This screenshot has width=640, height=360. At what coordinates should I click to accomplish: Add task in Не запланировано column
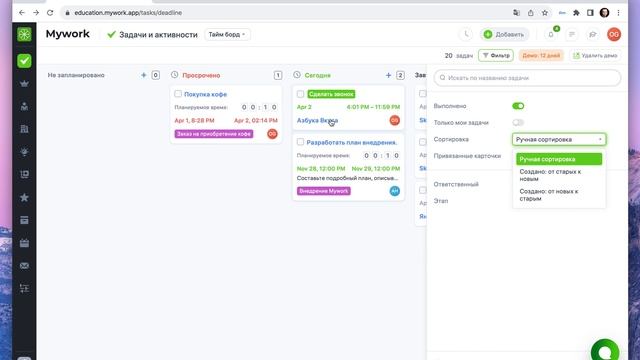pyautogui.click(x=143, y=75)
